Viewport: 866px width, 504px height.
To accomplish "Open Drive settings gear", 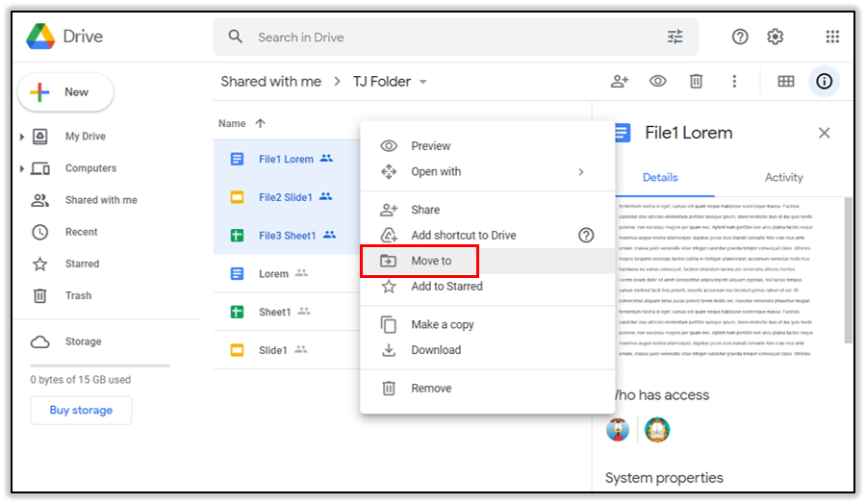I will [x=776, y=37].
